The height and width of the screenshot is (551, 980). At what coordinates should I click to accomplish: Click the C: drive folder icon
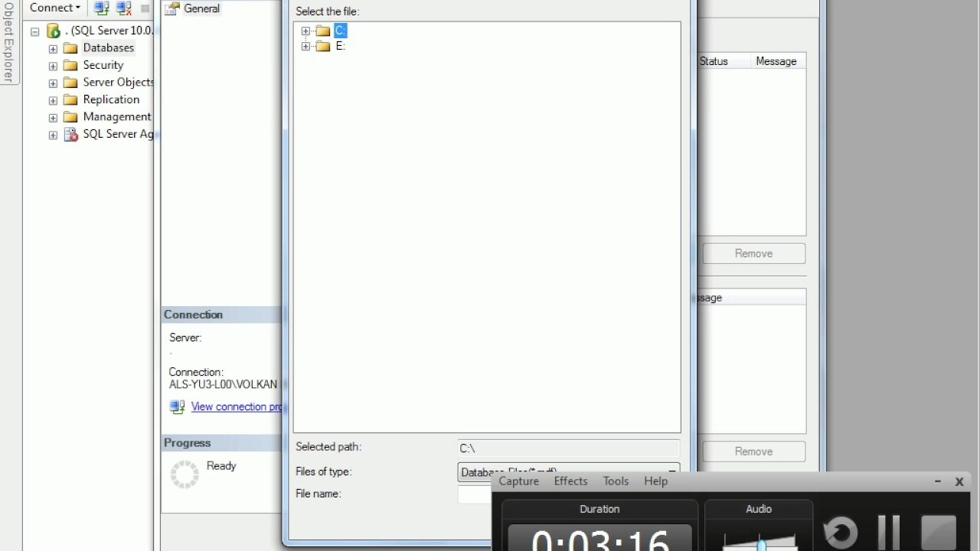pyautogui.click(x=323, y=31)
